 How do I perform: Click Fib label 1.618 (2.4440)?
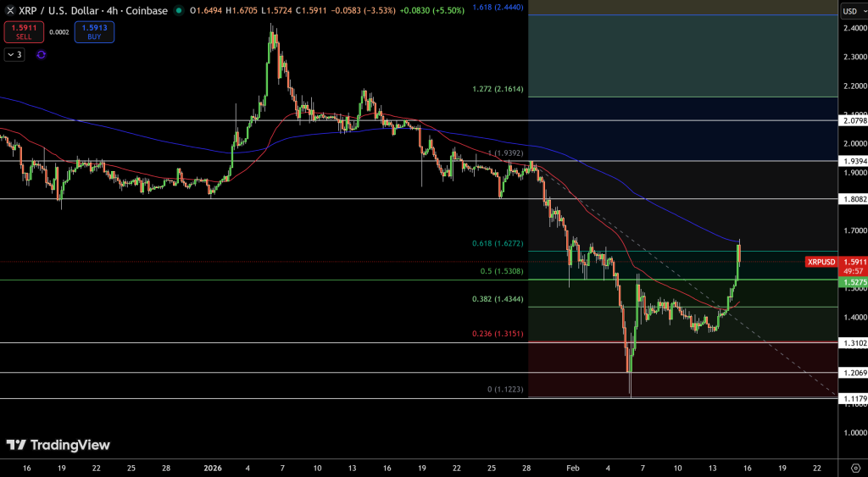pos(498,8)
